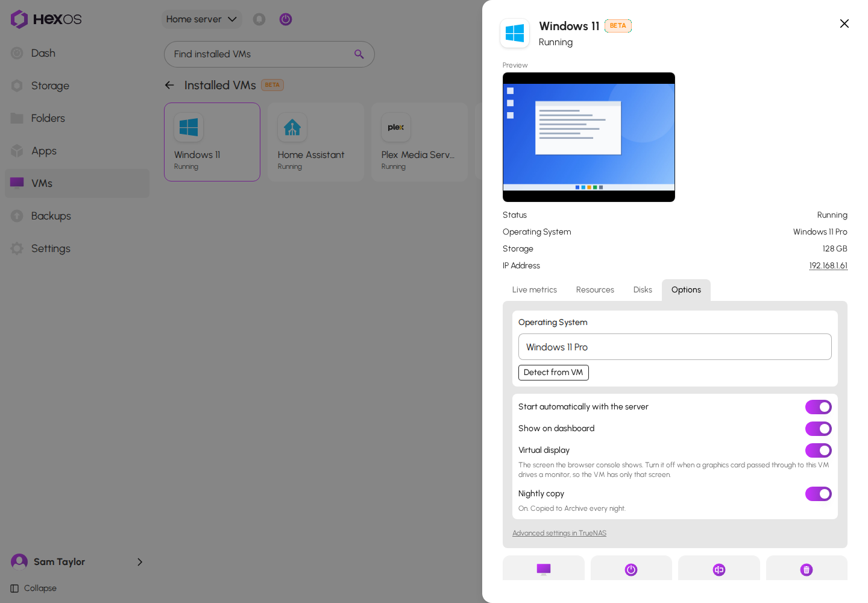Screen dimensions: 868x603
Task: Expand the Sam Taylor user menu chevron
Action: [140, 562]
